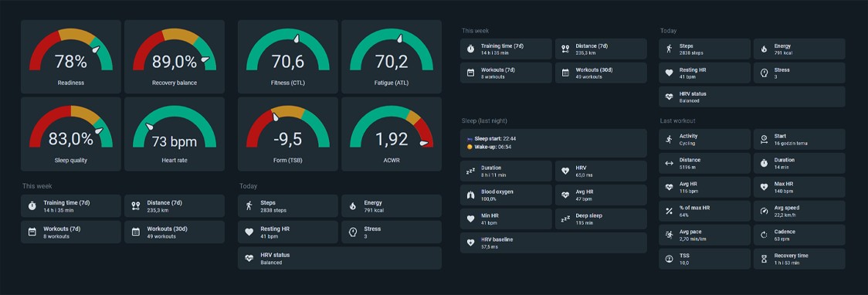The image size is (868, 295).
Task: Open the ACWR 1,92 gauge
Action: [392, 134]
